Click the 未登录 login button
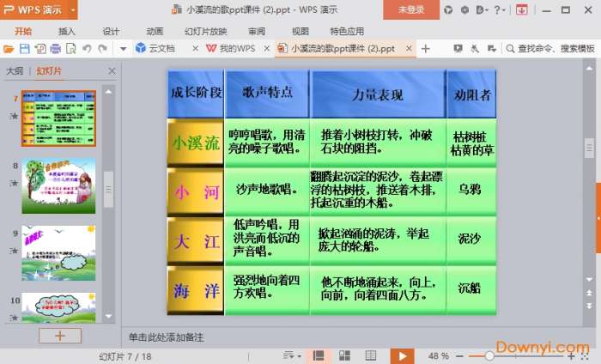The width and height of the screenshot is (601, 364). [x=411, y=9]
